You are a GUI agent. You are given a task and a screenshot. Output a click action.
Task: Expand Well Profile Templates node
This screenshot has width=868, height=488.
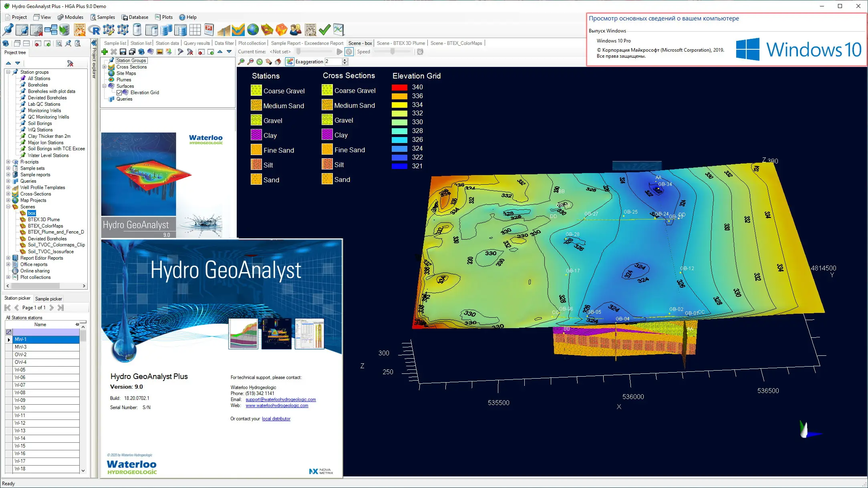coord(8,188)
